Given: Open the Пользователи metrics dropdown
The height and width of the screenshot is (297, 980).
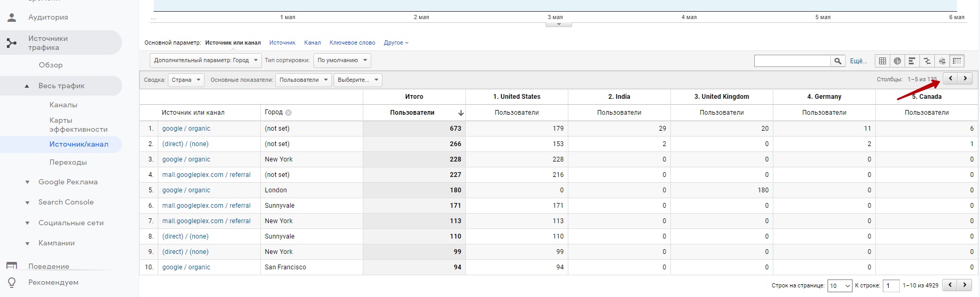Looking at the screenshot, I should pos(303,80).
